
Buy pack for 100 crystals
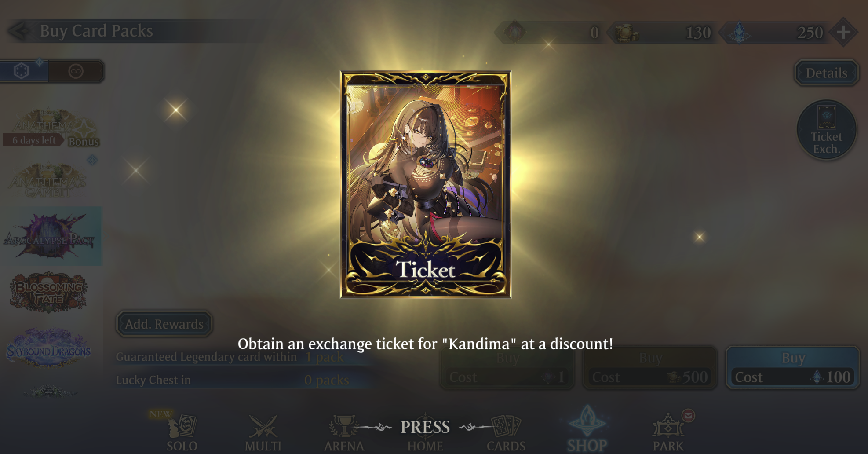792,368
